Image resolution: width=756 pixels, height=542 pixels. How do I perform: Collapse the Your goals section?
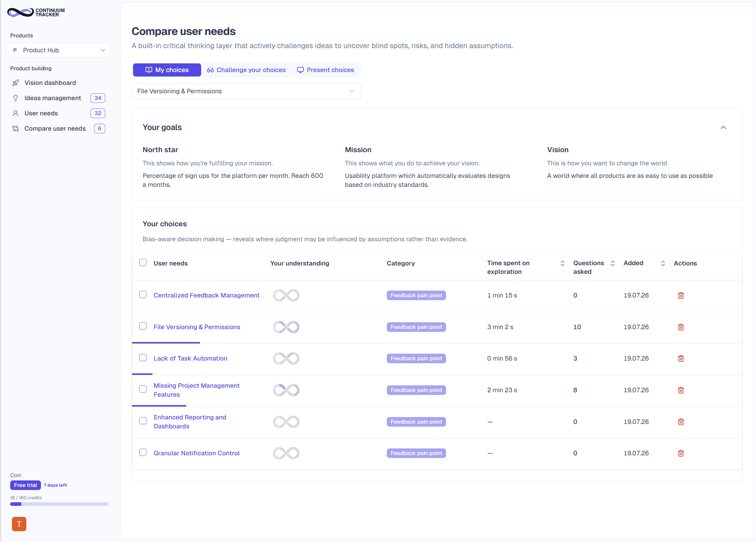click(x=723, y=127)
